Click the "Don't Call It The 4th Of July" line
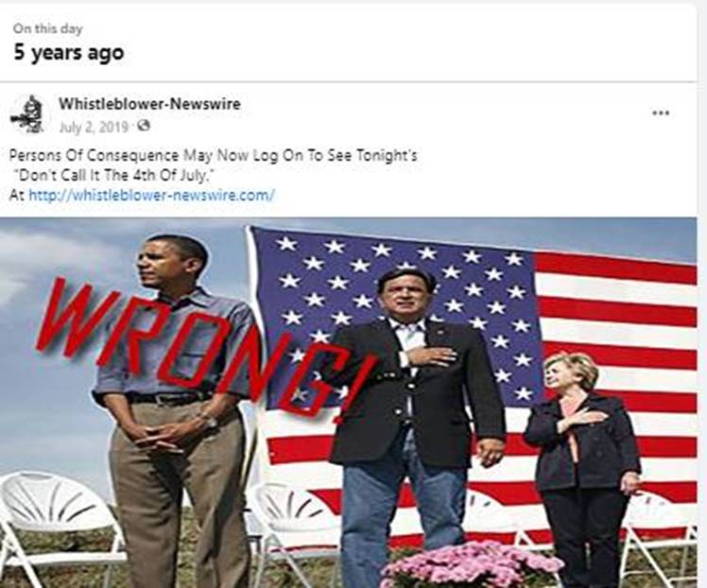This screenshot has height=588, width=707. tap(112, 176)
